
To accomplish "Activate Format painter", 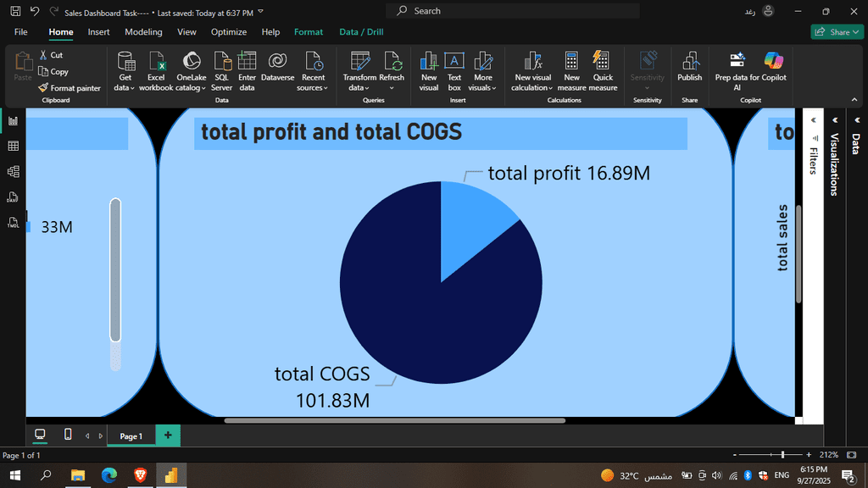I will click(x=70, y=88).
